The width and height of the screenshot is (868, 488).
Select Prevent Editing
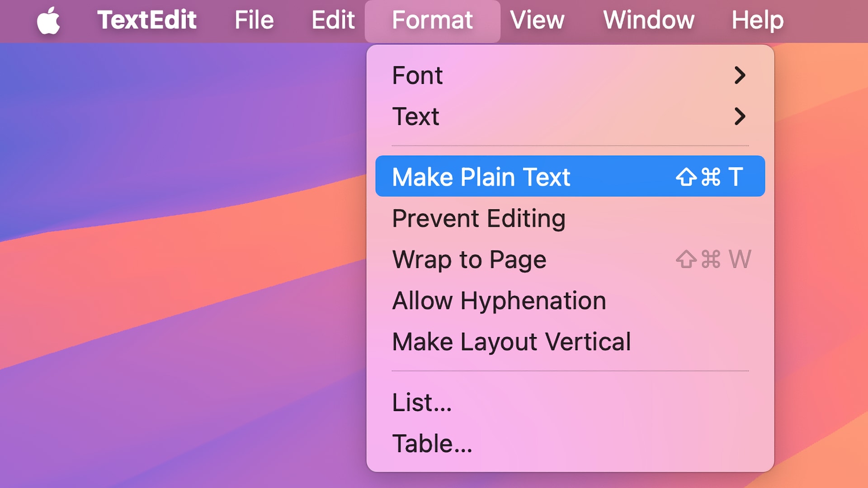point(570,218)
